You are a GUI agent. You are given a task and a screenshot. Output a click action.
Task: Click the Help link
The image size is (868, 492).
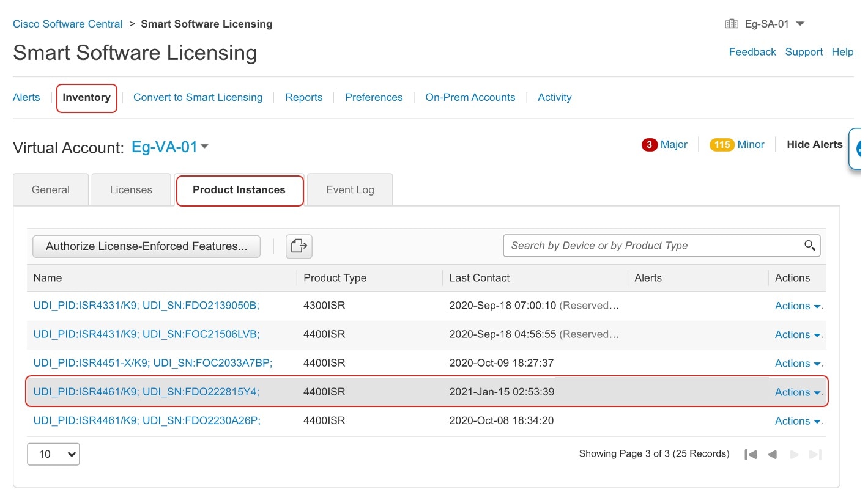[x=842, y=52]
